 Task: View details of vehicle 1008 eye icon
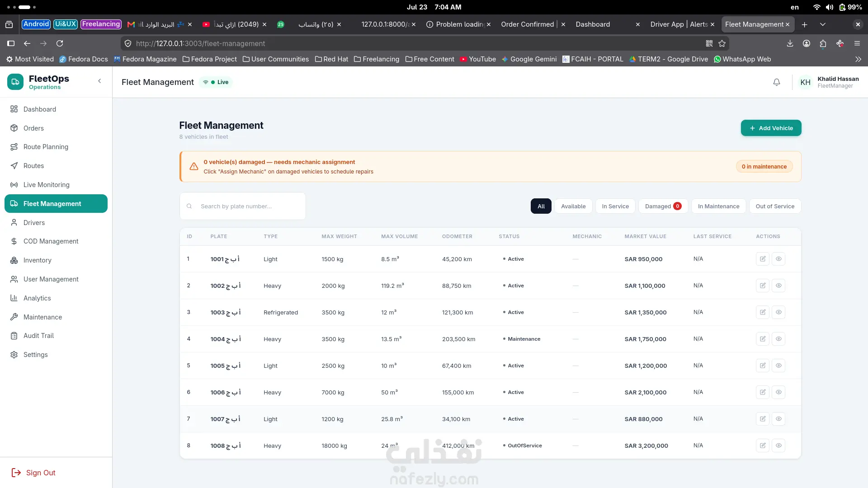(778, 446)
